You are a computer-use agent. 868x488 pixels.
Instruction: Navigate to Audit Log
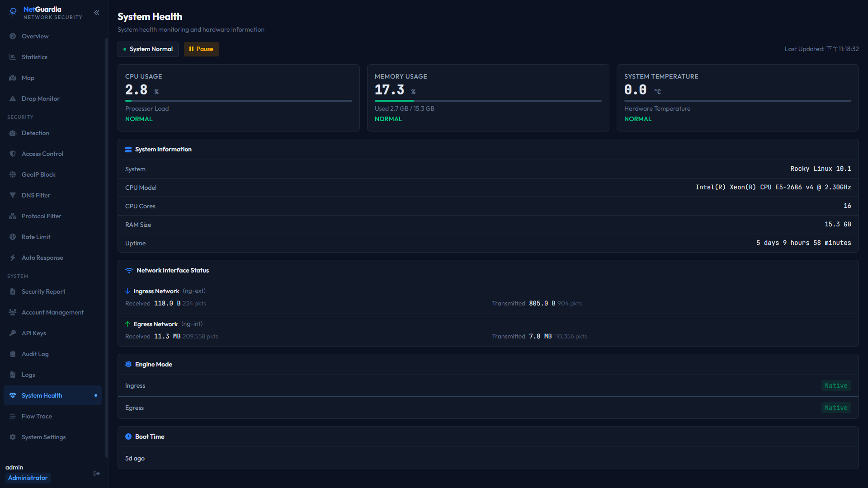[52, 354]
